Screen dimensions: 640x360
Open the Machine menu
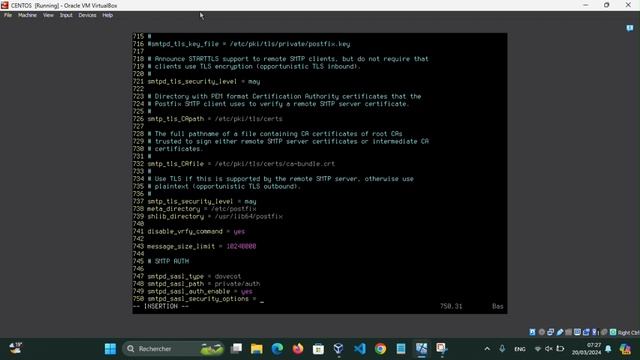27,15
